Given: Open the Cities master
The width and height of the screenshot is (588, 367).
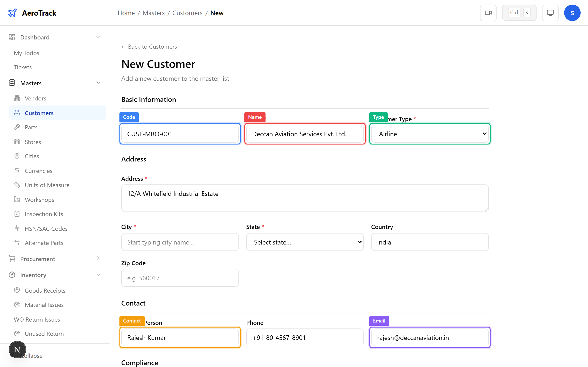Looking at the screenshot, I should [31, 156].
